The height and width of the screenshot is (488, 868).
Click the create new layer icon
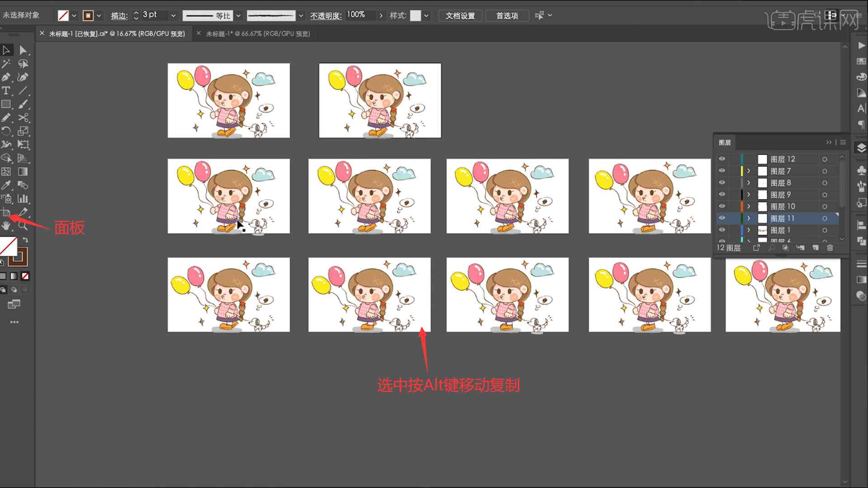pos(816,248)
